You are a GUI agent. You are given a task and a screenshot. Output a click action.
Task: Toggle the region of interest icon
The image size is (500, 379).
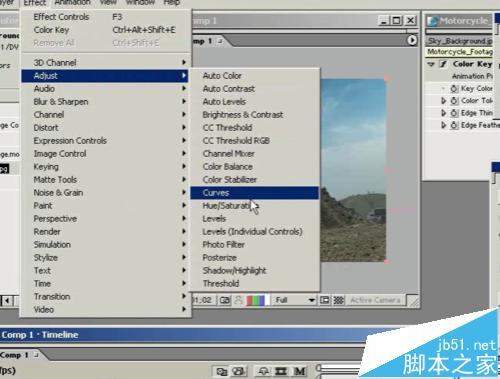pyautogui.click(x=325, y=300)
